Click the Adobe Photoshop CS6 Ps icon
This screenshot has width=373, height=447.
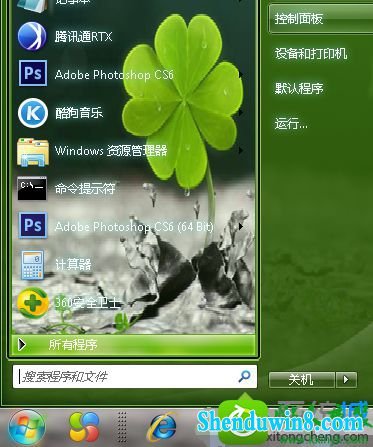click(x=33, y=73)
